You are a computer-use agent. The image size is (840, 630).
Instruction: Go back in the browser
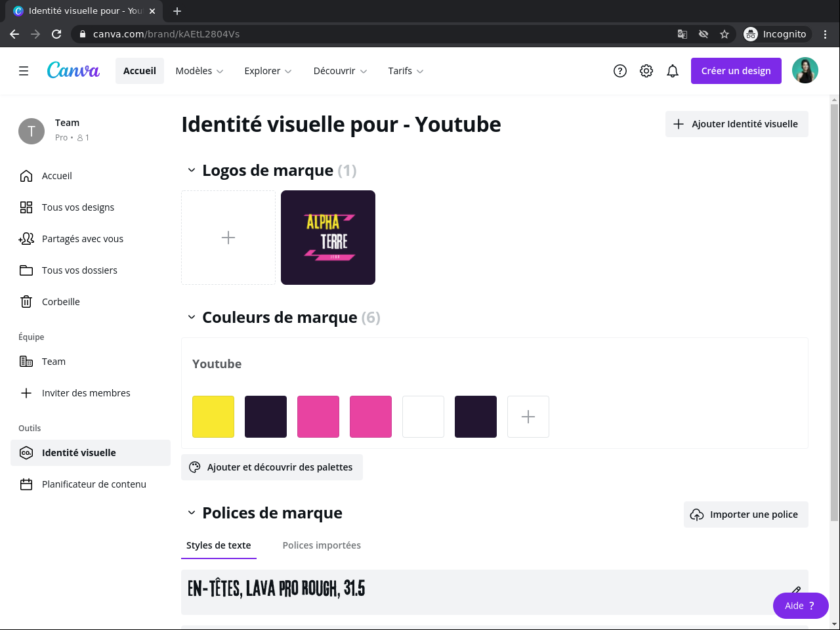coord(14,34)
